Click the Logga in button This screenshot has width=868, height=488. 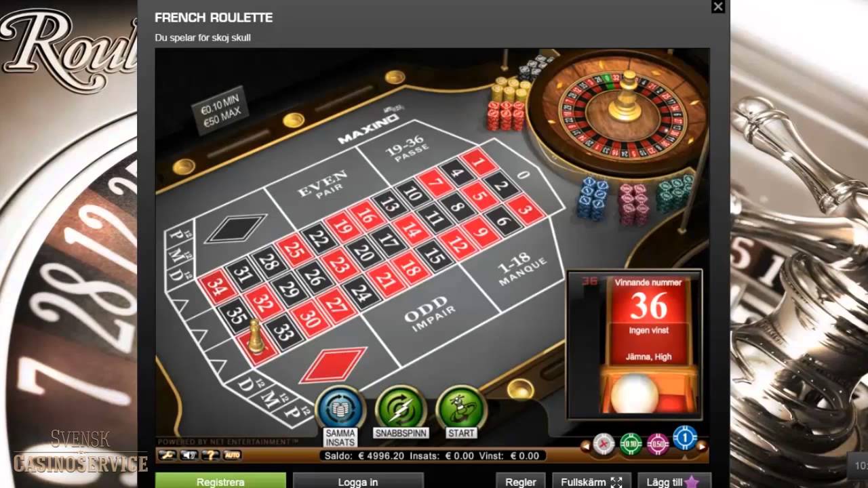point(358,481)
